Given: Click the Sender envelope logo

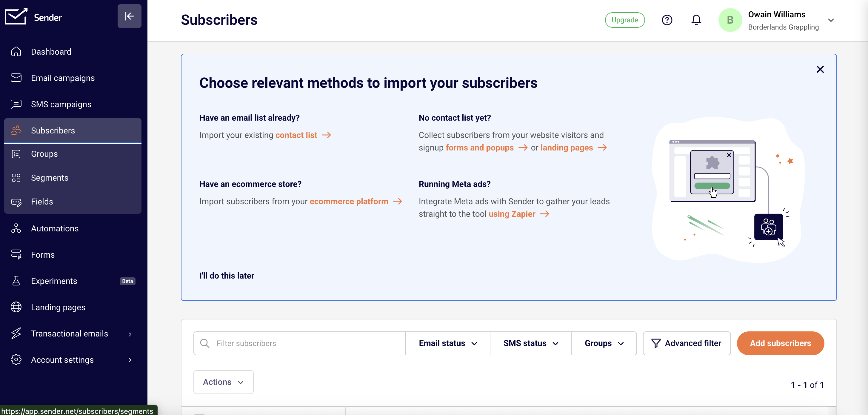Looking at the screenshot, I should [16, 16].
